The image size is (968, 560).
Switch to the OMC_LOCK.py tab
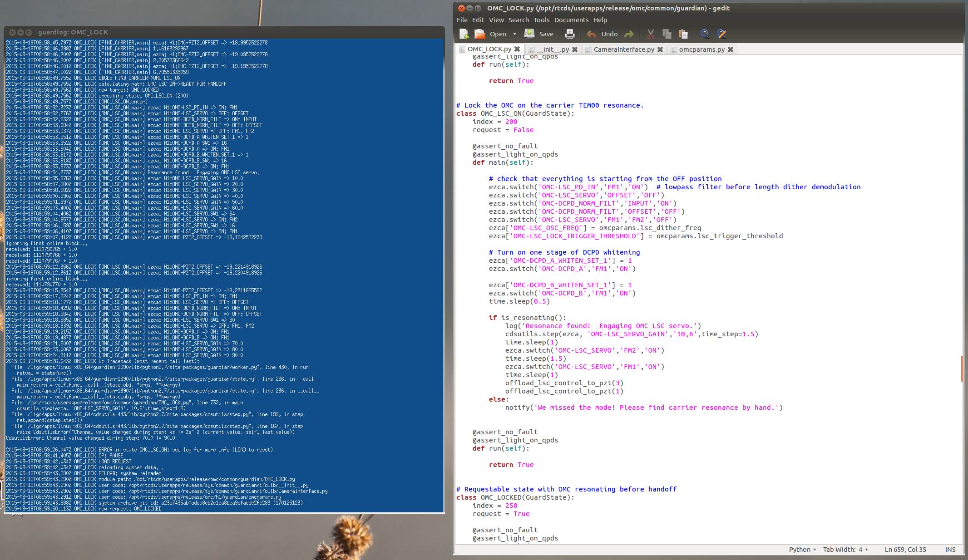pos(489,49)
